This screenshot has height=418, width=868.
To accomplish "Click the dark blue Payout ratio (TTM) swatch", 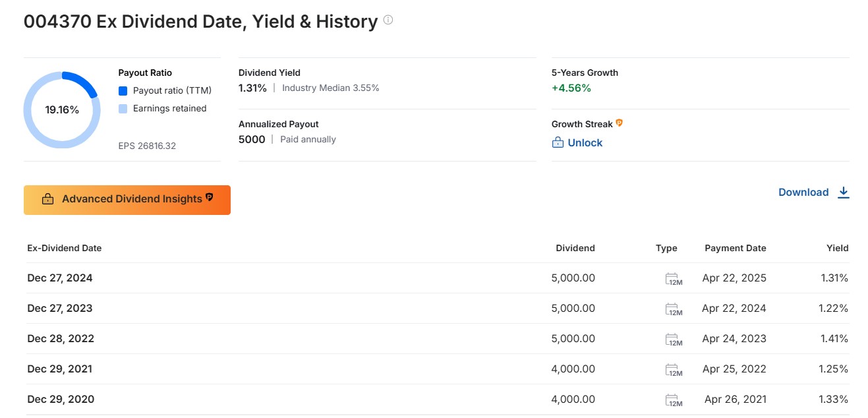I will click(123, 91).
